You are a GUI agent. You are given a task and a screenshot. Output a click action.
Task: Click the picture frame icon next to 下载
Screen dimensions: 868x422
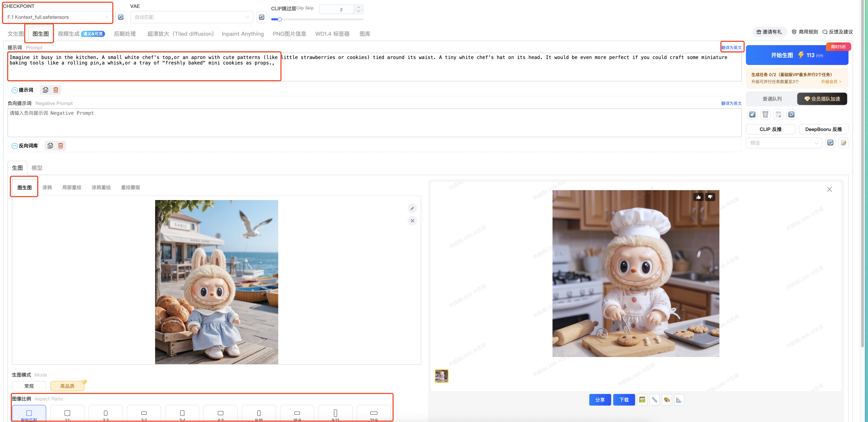[642, 400]
